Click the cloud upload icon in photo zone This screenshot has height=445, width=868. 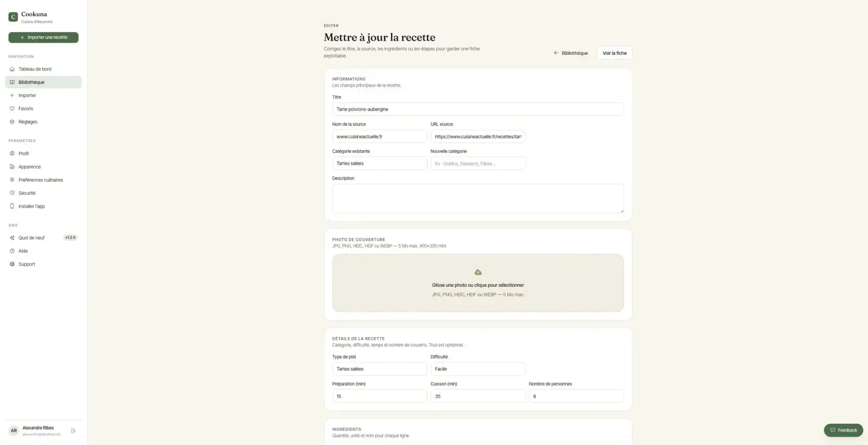[478, 273]
